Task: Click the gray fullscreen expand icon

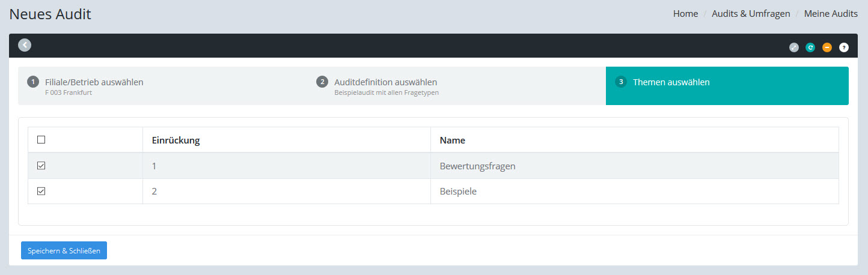Action: (793, 47)
